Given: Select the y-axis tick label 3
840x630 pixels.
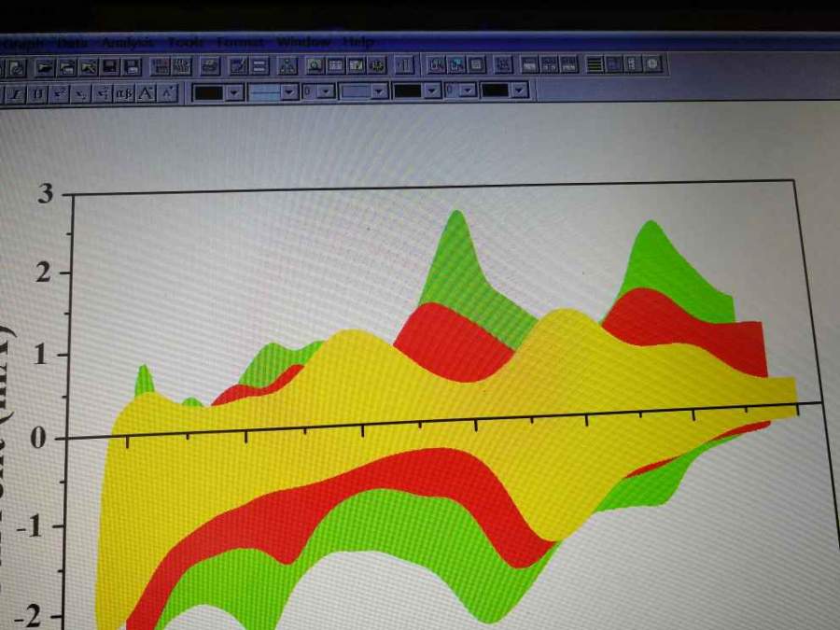Looking at the screenshot, I should [45, 193].
